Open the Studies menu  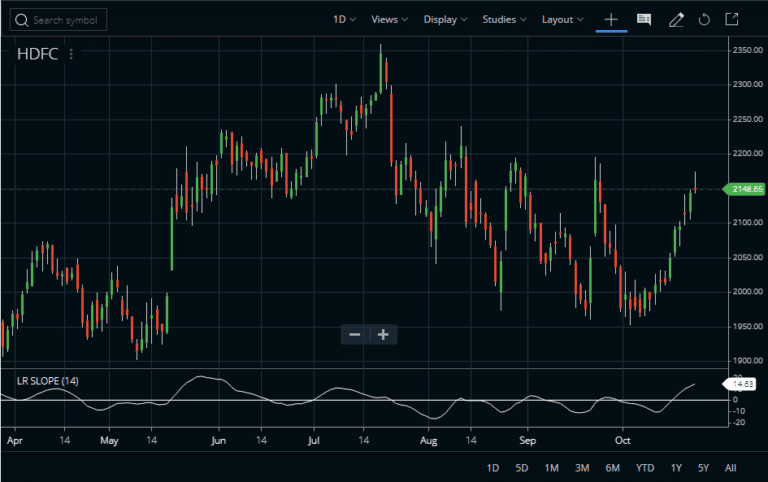(505, 19)
